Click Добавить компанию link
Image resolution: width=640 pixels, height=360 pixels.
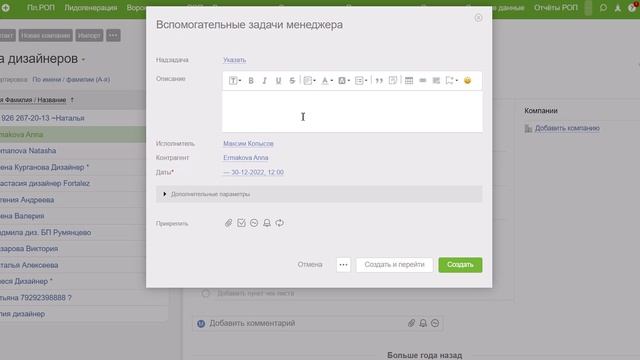pos(567,128)
